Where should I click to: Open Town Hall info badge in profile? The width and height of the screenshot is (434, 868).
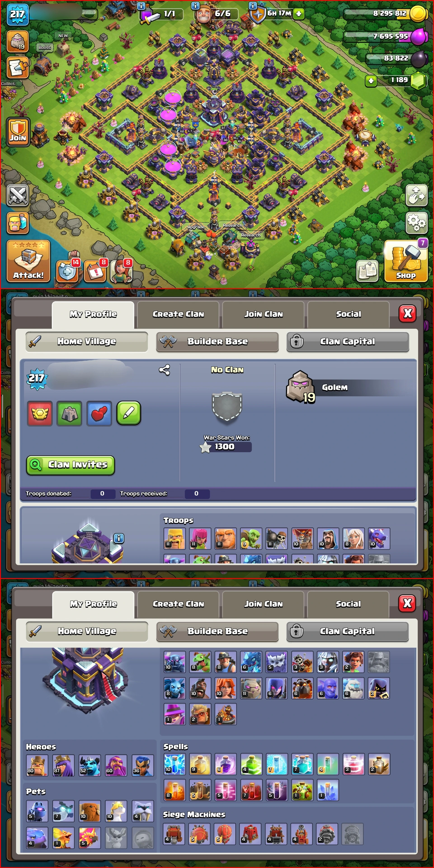tap(119, 539)
